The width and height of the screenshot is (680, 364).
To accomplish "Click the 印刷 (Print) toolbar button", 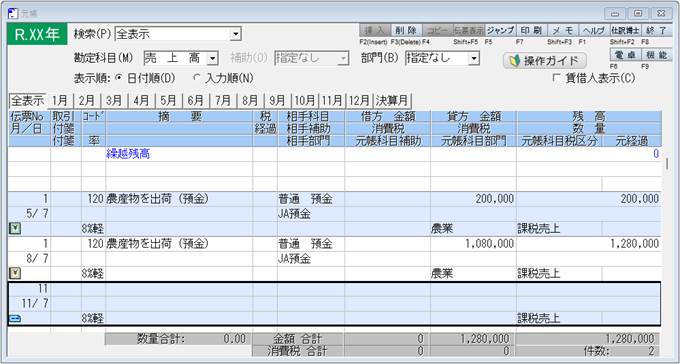I will click(531, 30).
